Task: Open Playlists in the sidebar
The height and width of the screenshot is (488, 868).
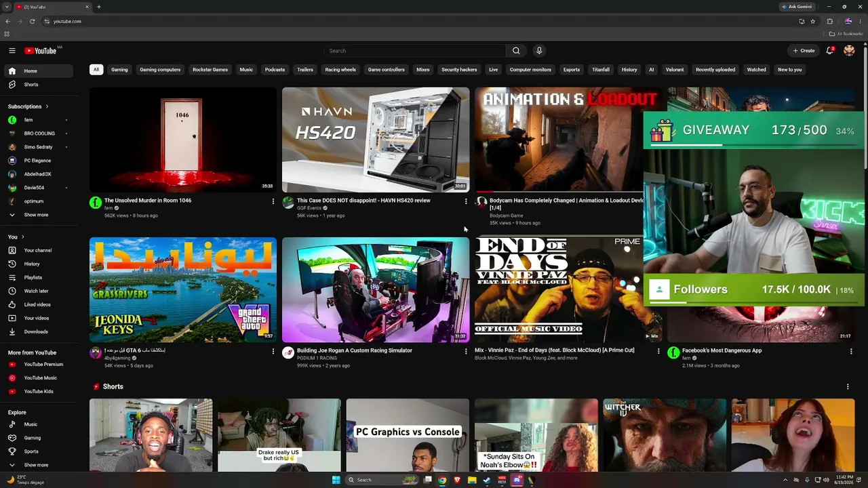Action: [x=39, y=277]
